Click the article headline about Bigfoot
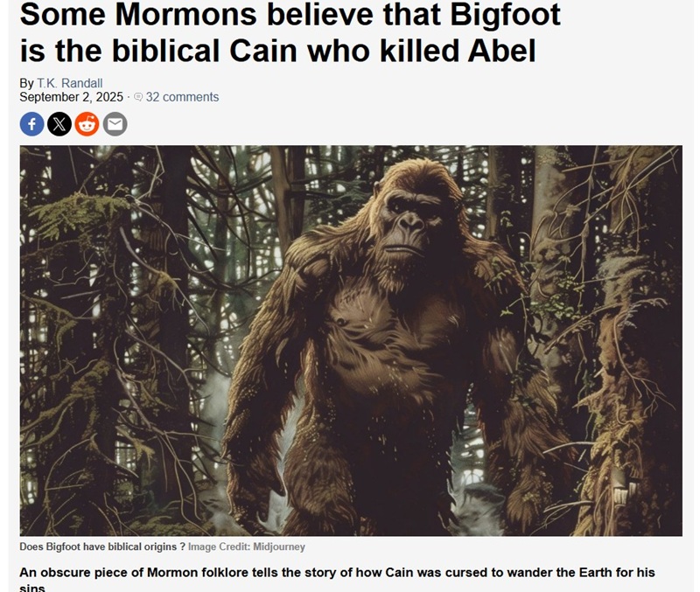The width and height of the screenshot is (700, 592). coord(290,32)
